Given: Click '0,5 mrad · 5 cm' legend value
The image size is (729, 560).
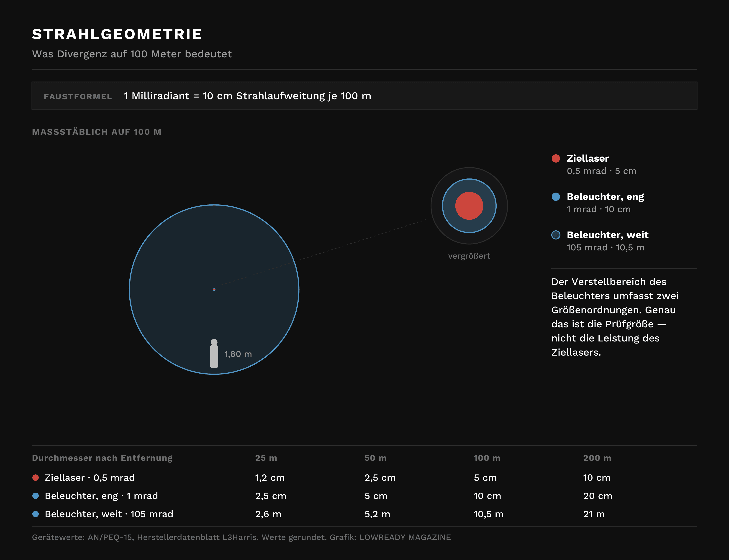Looking at the screenshot, I should click(x=601, y=171).
